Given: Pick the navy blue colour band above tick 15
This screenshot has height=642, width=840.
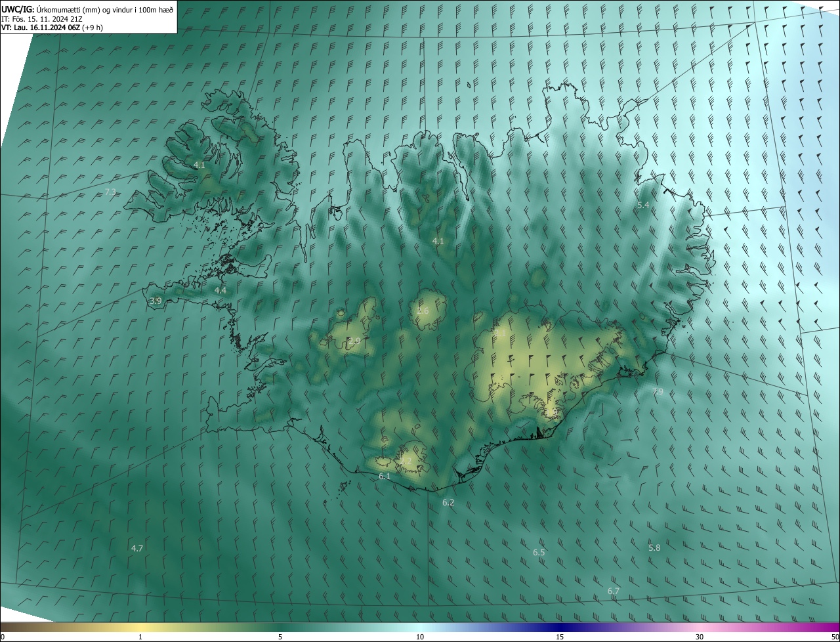Looking at the screenshot, I should point(560,627).
